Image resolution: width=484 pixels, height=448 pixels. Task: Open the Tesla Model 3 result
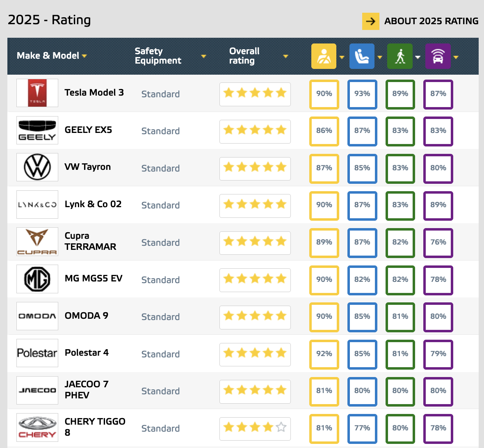(94, 93)
